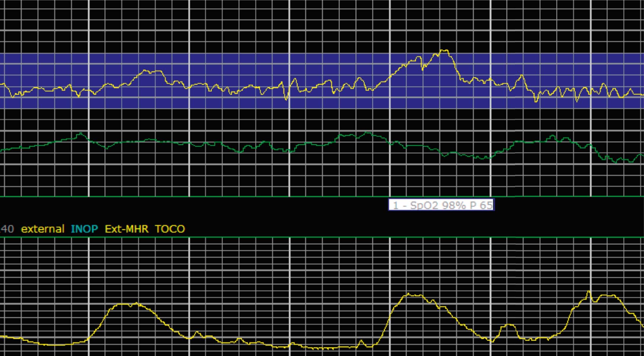Click the SpO2 98% P 65 annotation box

[x=441, y=205]
